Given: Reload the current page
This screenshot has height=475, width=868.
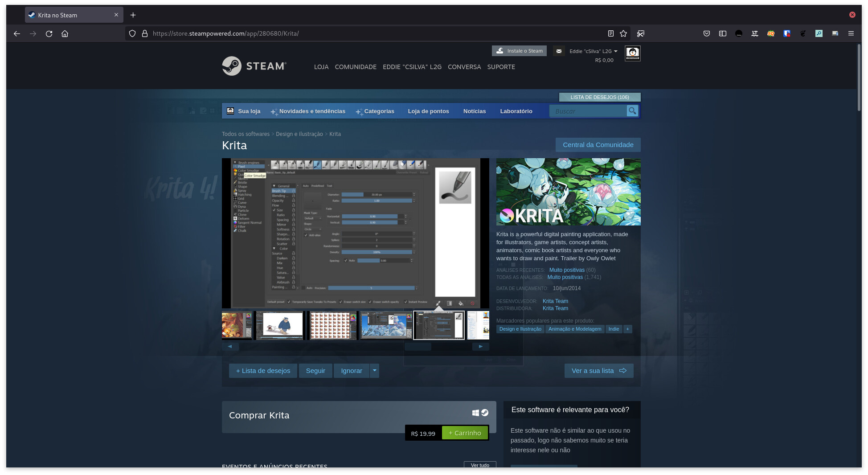Looking at the screenshot, I should pos(49,33).
